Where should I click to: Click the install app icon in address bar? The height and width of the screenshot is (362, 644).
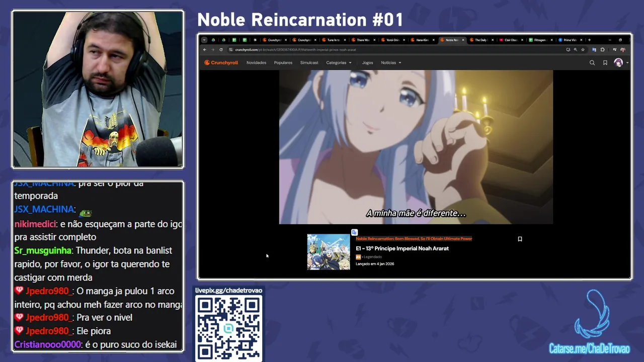tap(568, 50)
